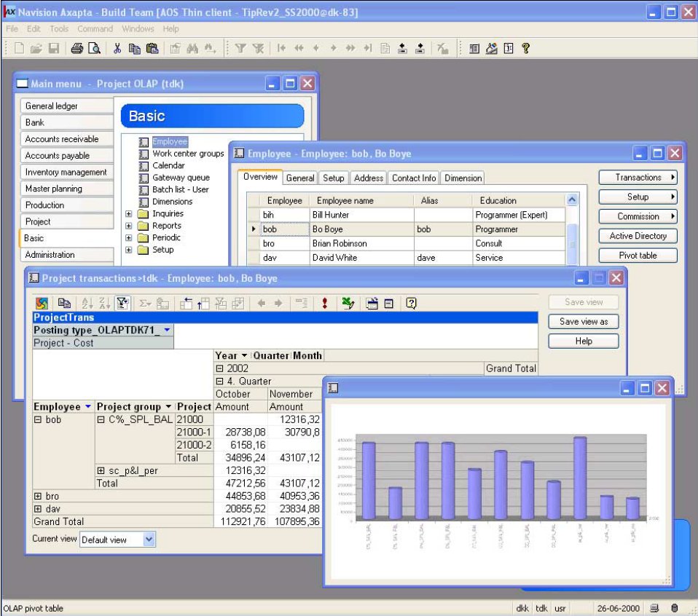Viewport: 698px width, 616px height.
Task: Sort ascending A-Z in pivot toolbar
Action: (x=87, y=304)
